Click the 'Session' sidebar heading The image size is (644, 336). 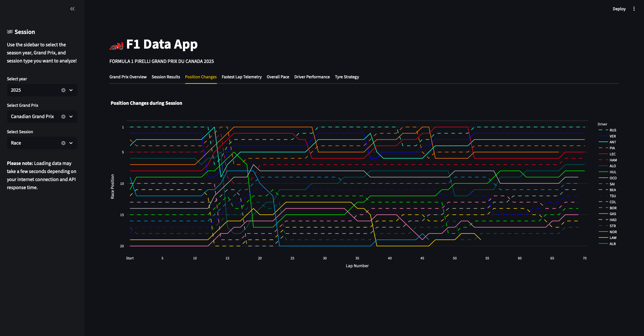pyautogui.click(x=25, y=32)
